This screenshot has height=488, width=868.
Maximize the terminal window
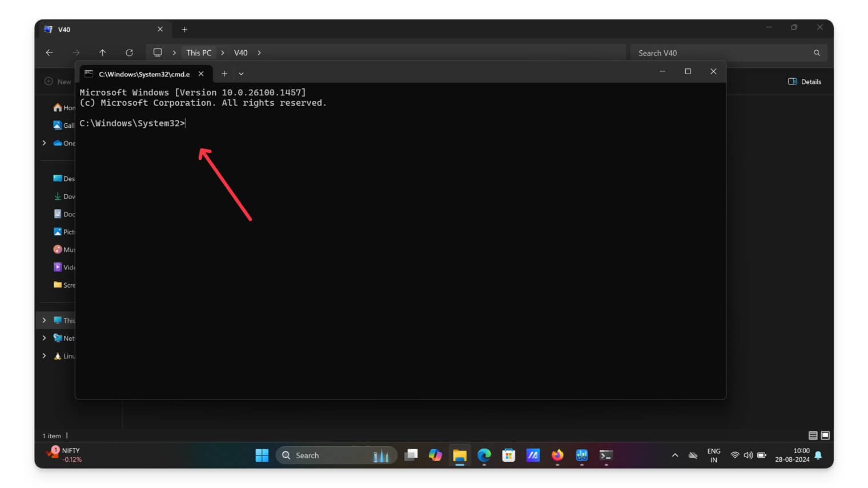click(x=688, y=71)
